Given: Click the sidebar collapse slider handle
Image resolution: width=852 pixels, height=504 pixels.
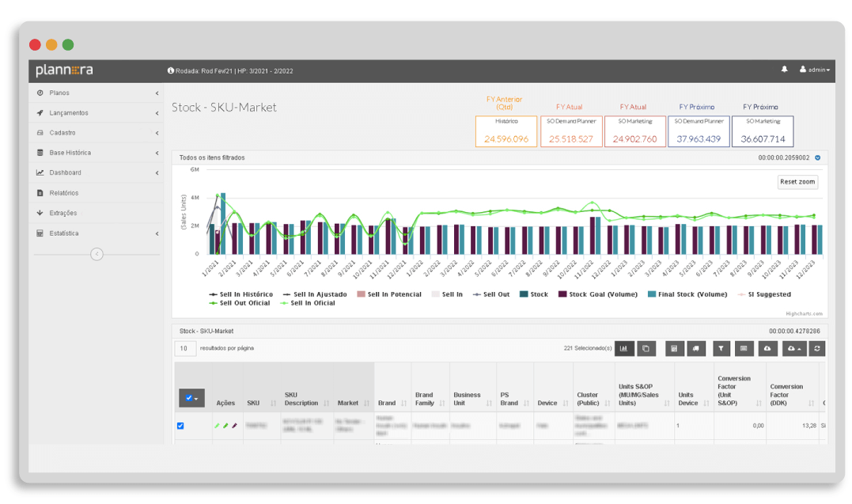Looking at the screenshot, I should 97,254.
